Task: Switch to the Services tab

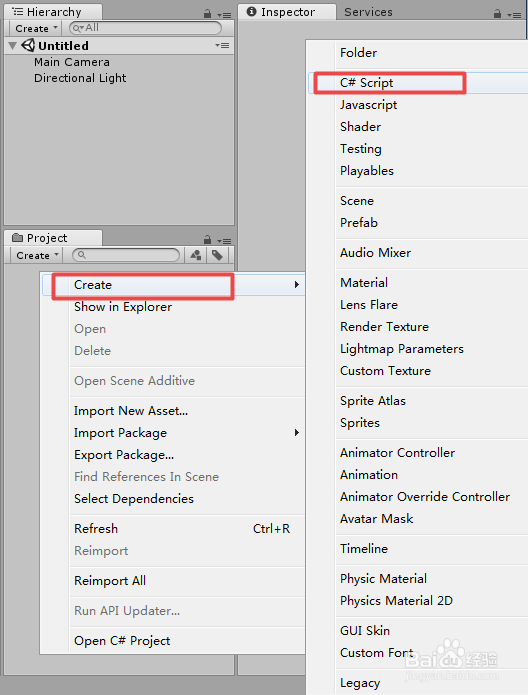Action: (368, 12)
